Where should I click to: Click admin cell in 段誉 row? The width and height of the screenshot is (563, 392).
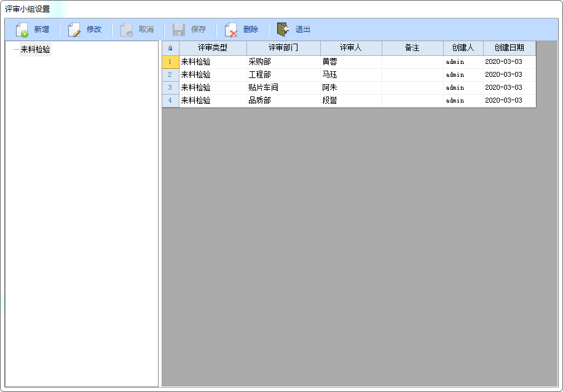coord(463,101)
